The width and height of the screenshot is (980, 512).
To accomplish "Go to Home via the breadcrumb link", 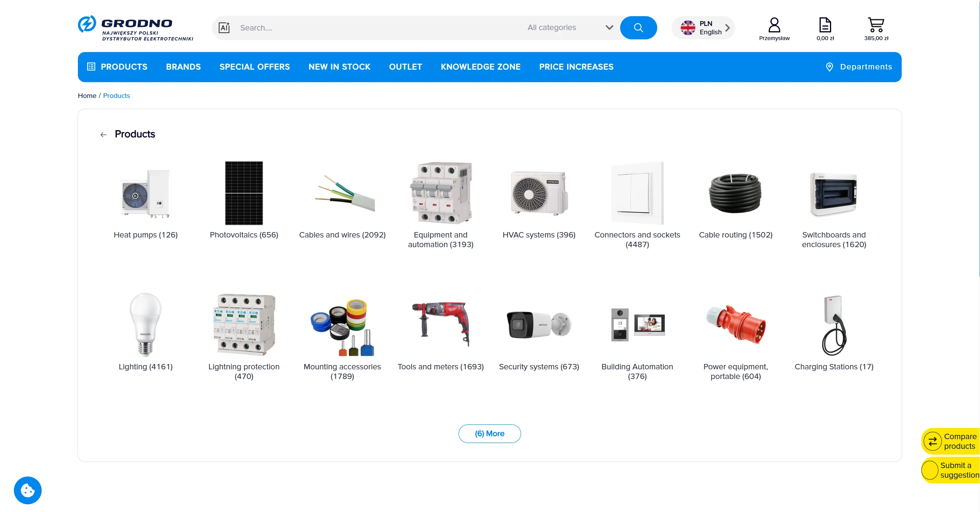I will coord(87,96).
